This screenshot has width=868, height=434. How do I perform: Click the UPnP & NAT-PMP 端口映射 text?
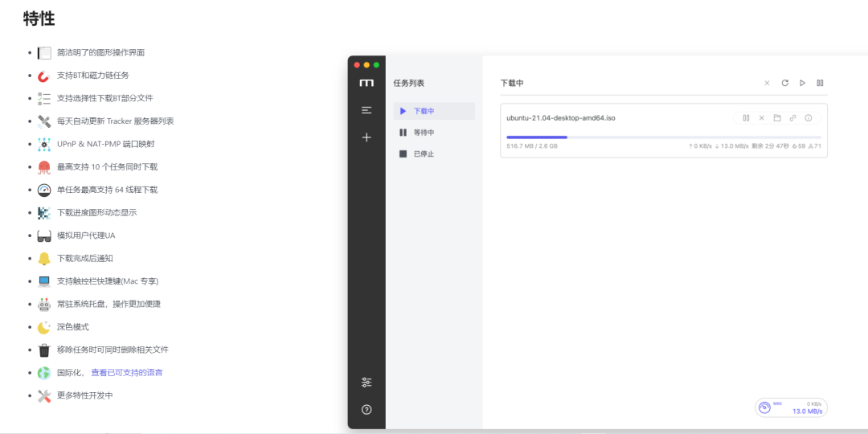tap(106, 144)
